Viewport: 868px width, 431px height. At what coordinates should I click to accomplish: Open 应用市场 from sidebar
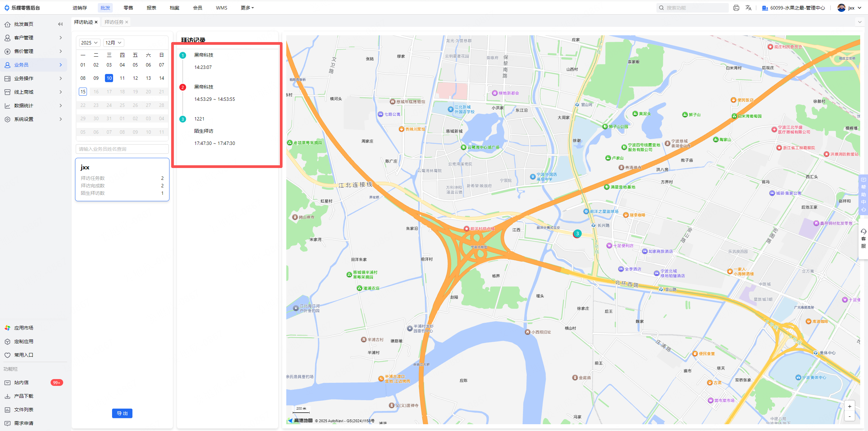[x=23, y=328]
